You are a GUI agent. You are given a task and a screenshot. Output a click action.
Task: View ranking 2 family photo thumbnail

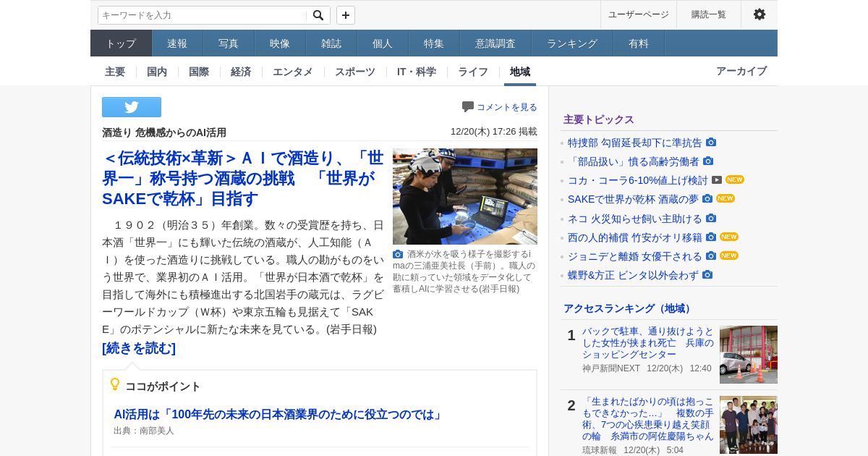749,425
